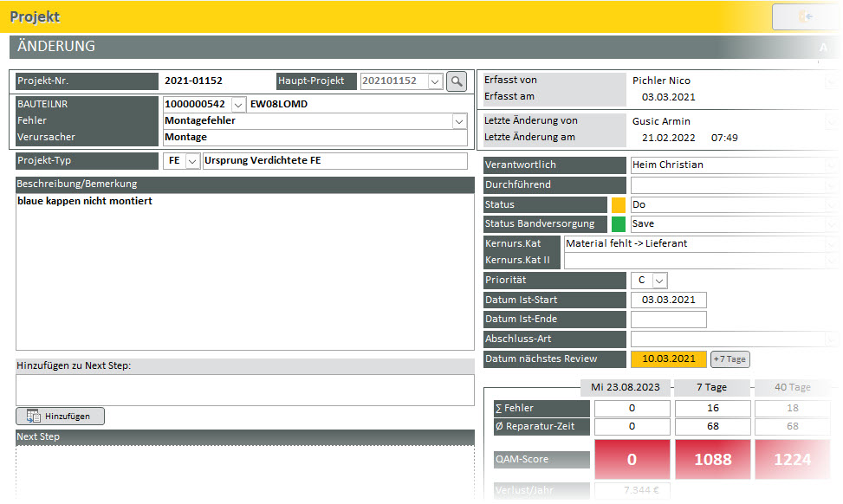Select the Verantwortlich field showing Heim Christian
843x504 pixels.
[x=728, y=165]
